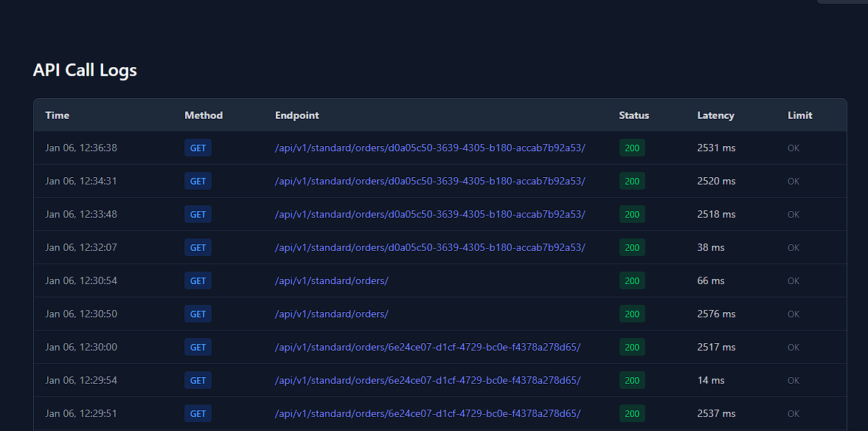The height and width of the screenshot is (431, 868).
Task: Click the Time column header
Action: click(58, 115)
